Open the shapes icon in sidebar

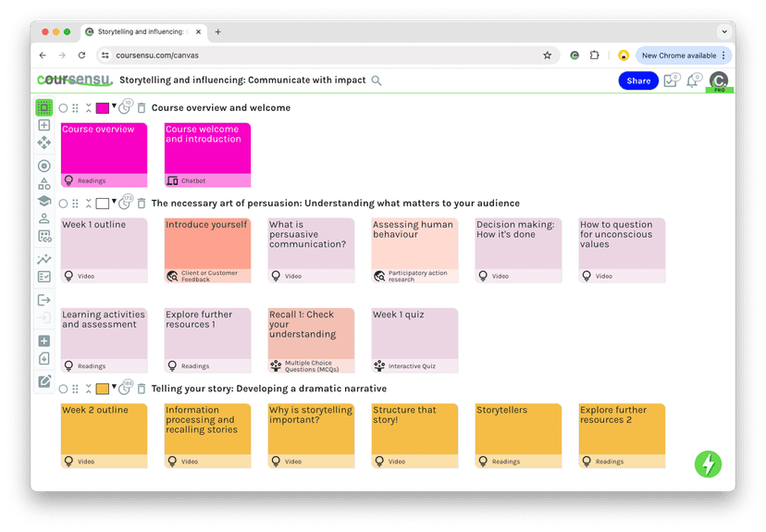[44, 184]
